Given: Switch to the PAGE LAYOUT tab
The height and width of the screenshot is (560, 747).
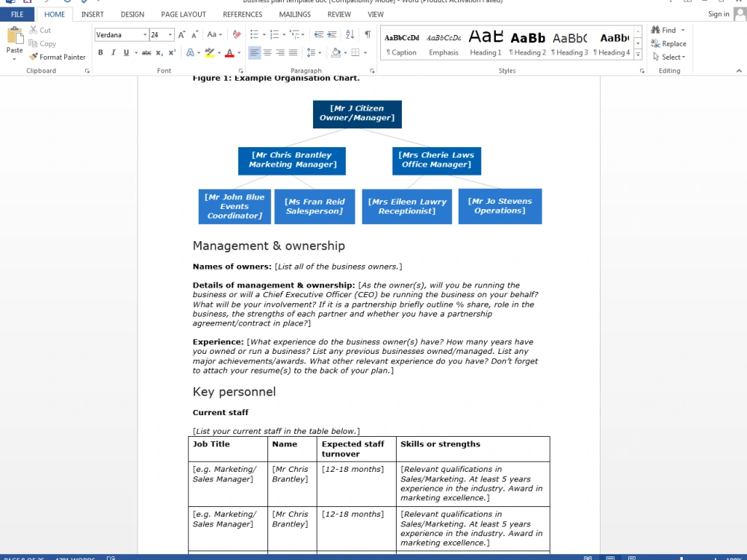Looking at the screenshot, I should tap(184, 14).
